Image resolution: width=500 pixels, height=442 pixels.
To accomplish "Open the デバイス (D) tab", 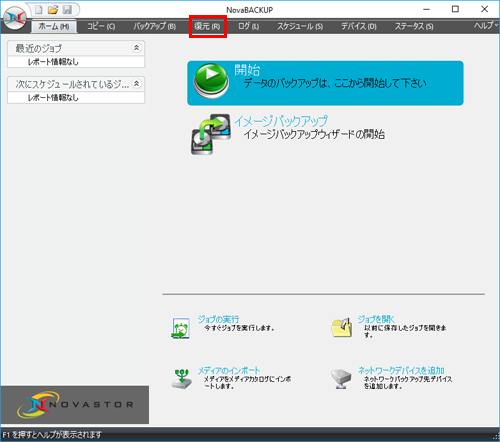I will click(359, 26).
